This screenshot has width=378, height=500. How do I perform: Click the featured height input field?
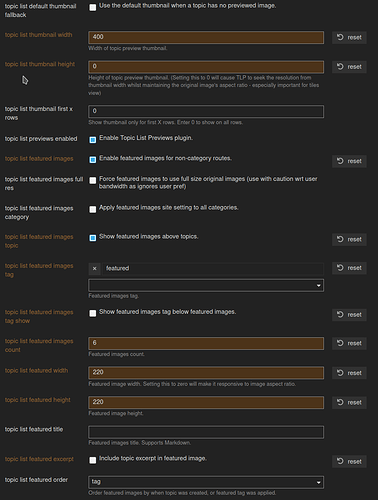[206, 402]
